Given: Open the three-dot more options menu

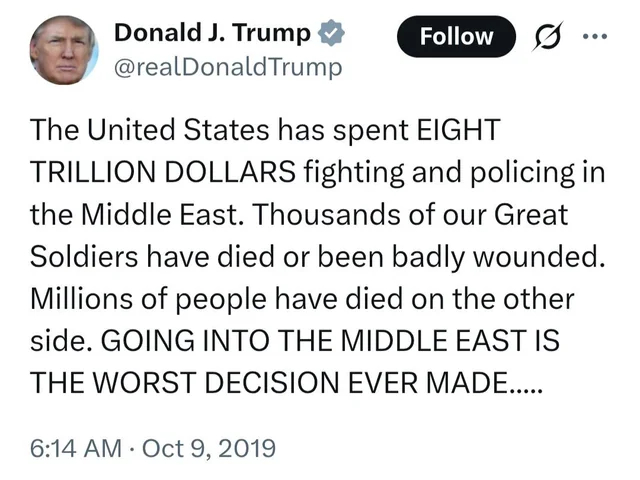Looking at the screenshot, I should point(594,36).
